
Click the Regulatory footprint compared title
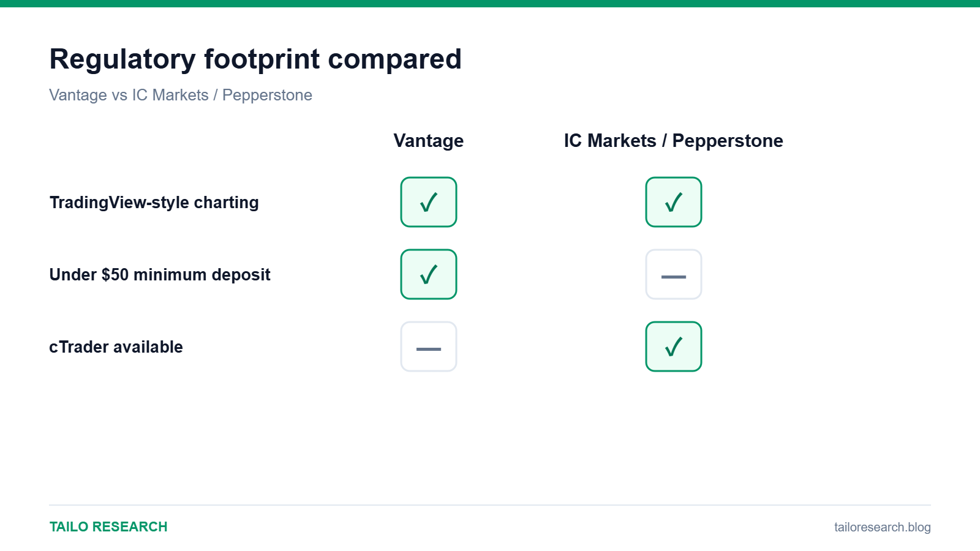coord(255,59)
